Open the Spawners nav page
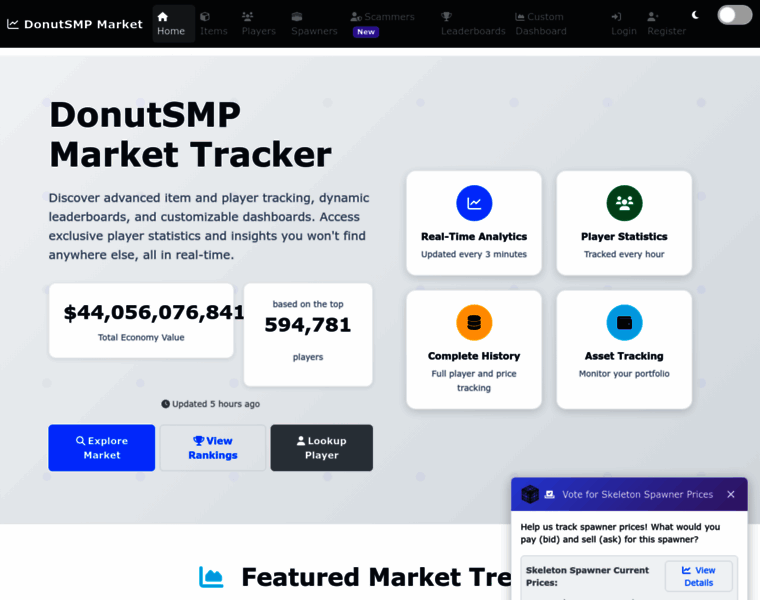 314,24
